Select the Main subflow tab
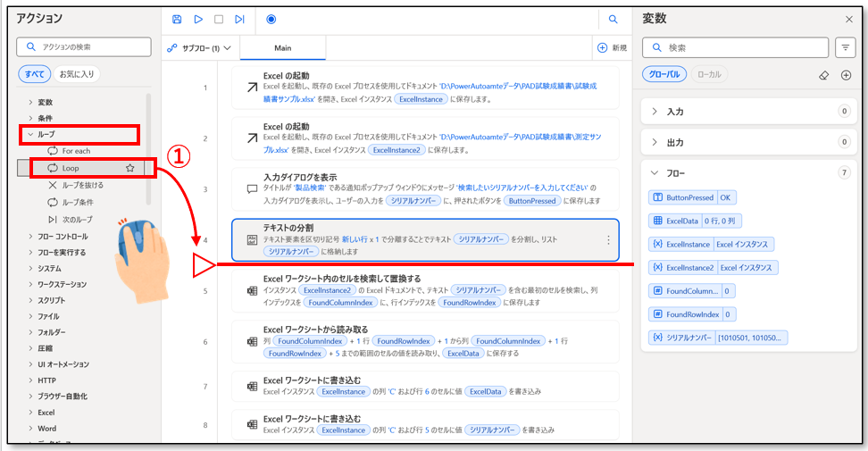The height and width of the screenshot is (451, 868). click(x=282, y=47)
